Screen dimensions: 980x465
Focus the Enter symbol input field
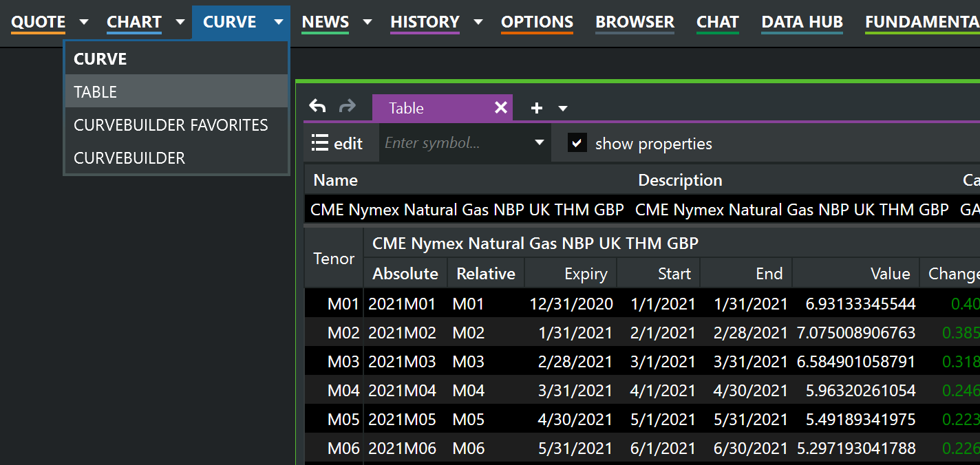(x=454, y=143)
